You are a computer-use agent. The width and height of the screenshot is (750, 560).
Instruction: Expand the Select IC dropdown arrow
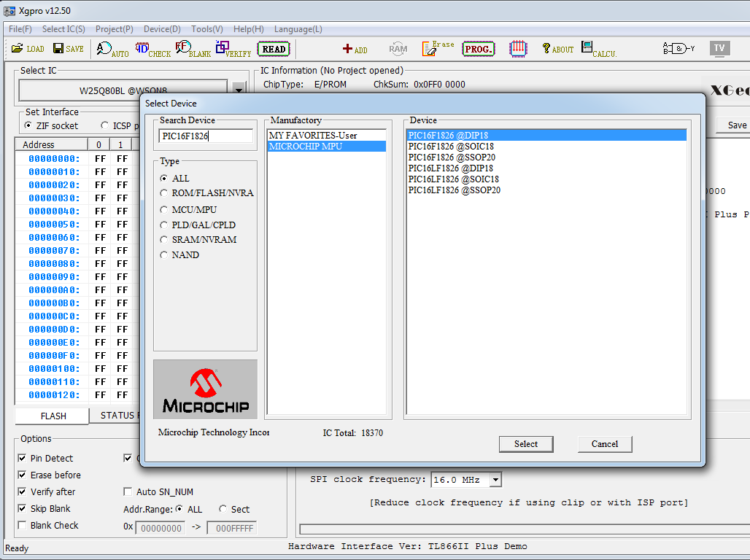[x=239, y=90]
